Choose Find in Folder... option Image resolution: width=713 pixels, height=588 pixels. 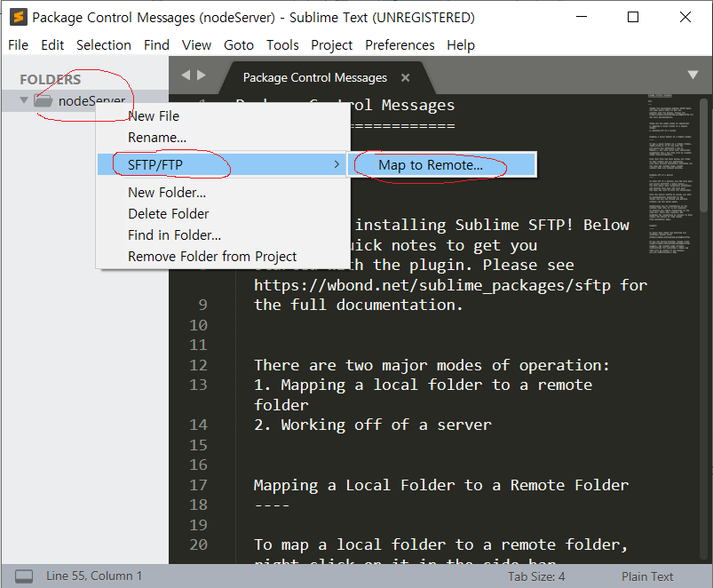pyautogui.click(x=223, y=235)
